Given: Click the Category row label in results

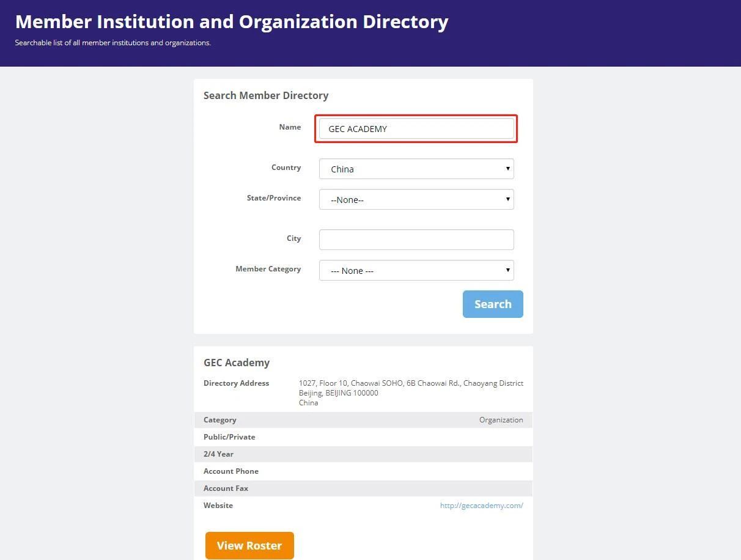Looking at the screenshot, I should click(x=220, y=420).
